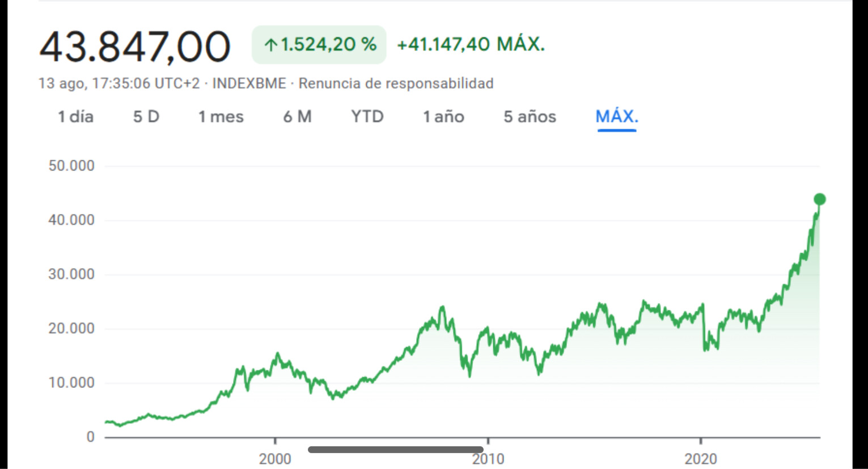868x469 pixels.
Task: Click the 43.847,00 index value
Action: click(135, 46)
